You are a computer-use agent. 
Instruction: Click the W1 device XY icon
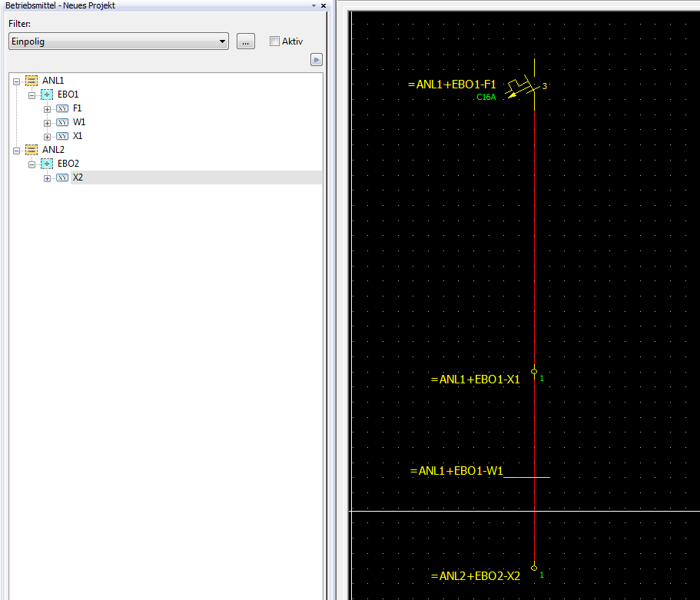(x=62, y=122)
